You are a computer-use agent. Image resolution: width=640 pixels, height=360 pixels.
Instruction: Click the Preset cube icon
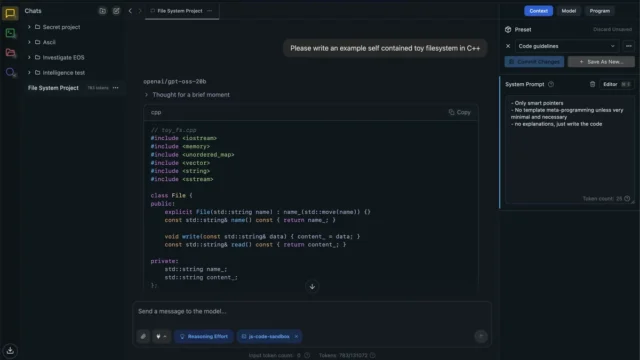(x=508, y=29)
